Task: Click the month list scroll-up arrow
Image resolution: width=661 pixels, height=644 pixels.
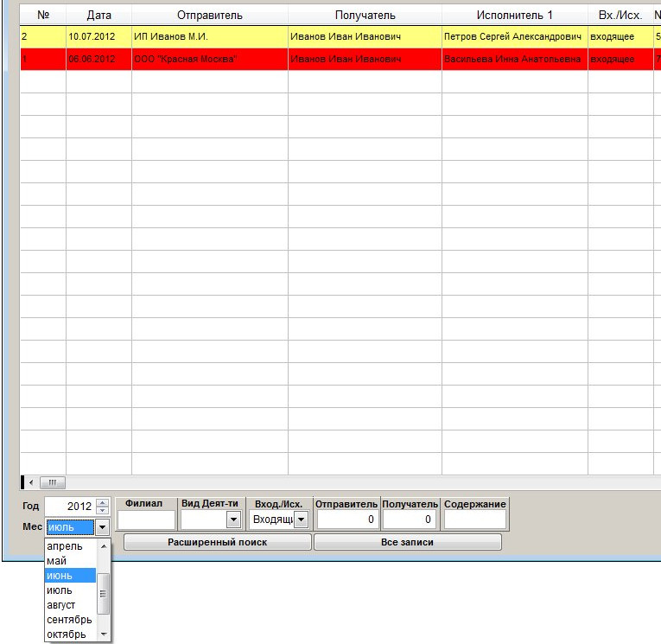Action: click(x=104, y=546)
